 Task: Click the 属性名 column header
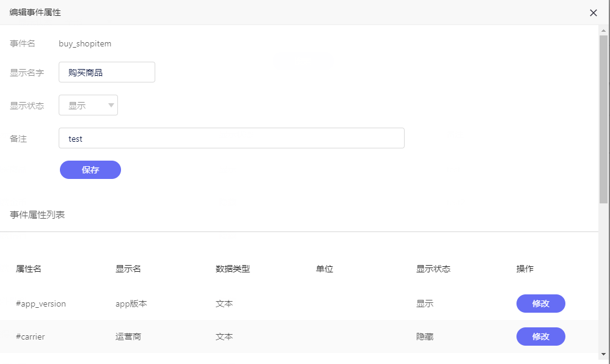pyautogui.click(x=29, y=269)
